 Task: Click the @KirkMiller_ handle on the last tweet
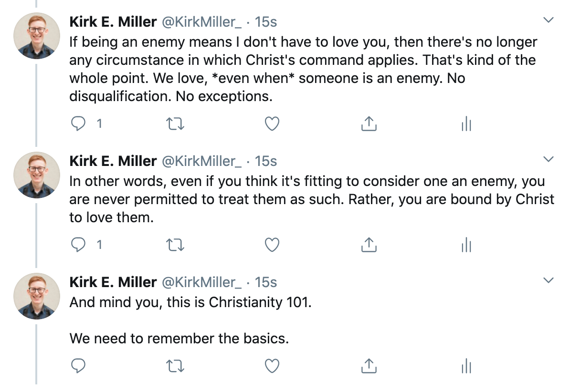pos(202,282)
